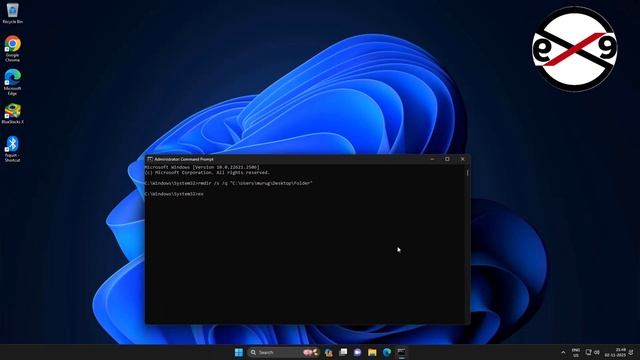This screenshot has width=640, height=360.
Task: Select the Google Chrome desktop shortcut
Action: (12, 49)
